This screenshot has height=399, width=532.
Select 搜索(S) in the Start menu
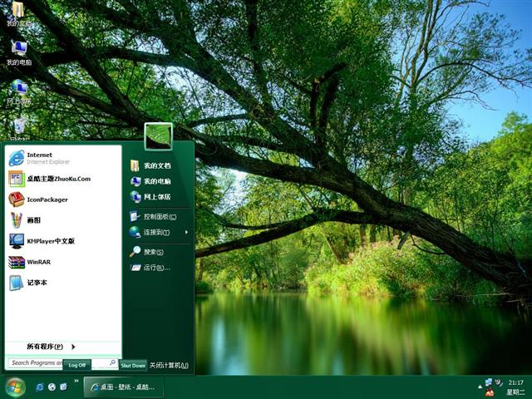[153, 252]
